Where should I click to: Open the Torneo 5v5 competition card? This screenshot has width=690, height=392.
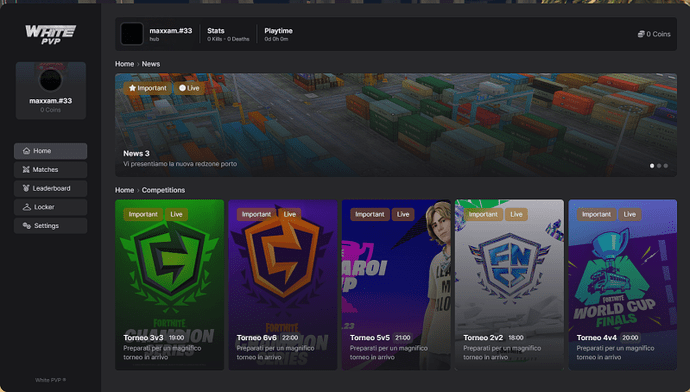(396, 285)
